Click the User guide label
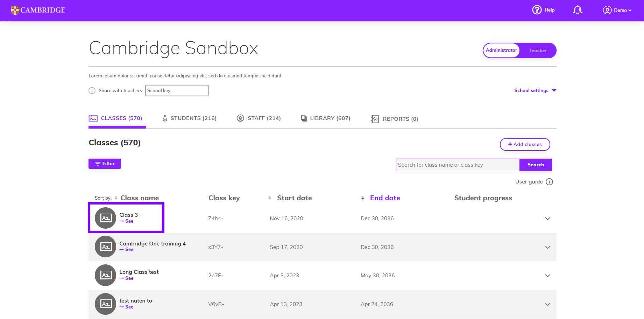Image resolution: width=644 pixels, height=319 pixels. (529, 182)
